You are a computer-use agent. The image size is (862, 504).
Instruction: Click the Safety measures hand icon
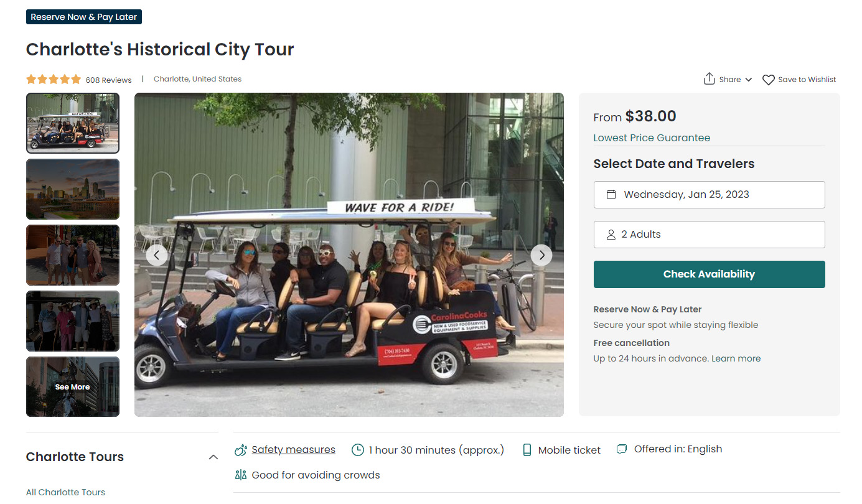tap(240, 449)
